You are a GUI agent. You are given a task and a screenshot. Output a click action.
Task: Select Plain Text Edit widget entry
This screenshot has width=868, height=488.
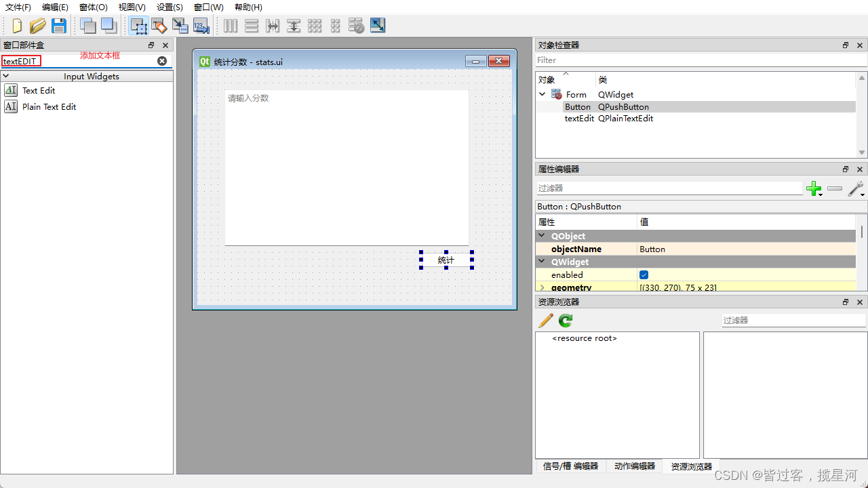click(49, 106)
